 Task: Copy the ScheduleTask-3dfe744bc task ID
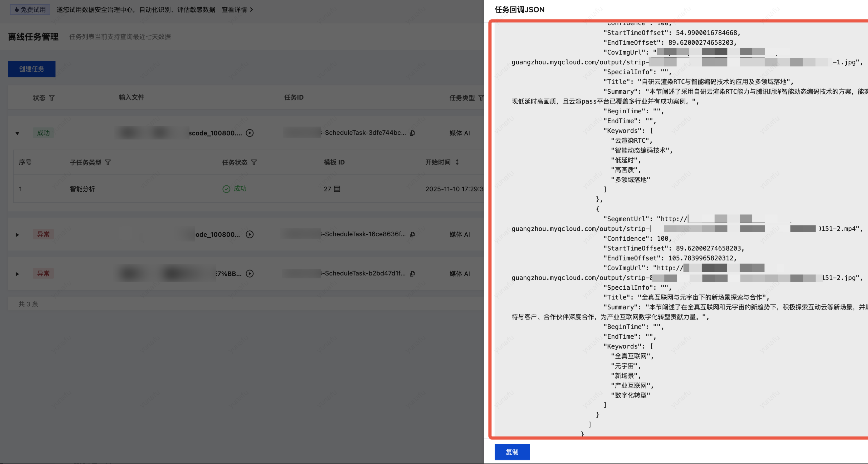pos(412,133)
